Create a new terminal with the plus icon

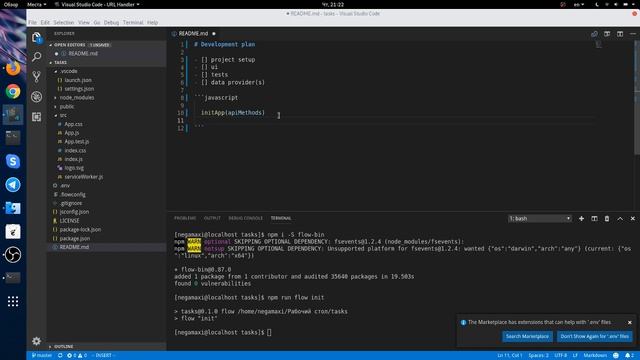[x=581, y=218]
